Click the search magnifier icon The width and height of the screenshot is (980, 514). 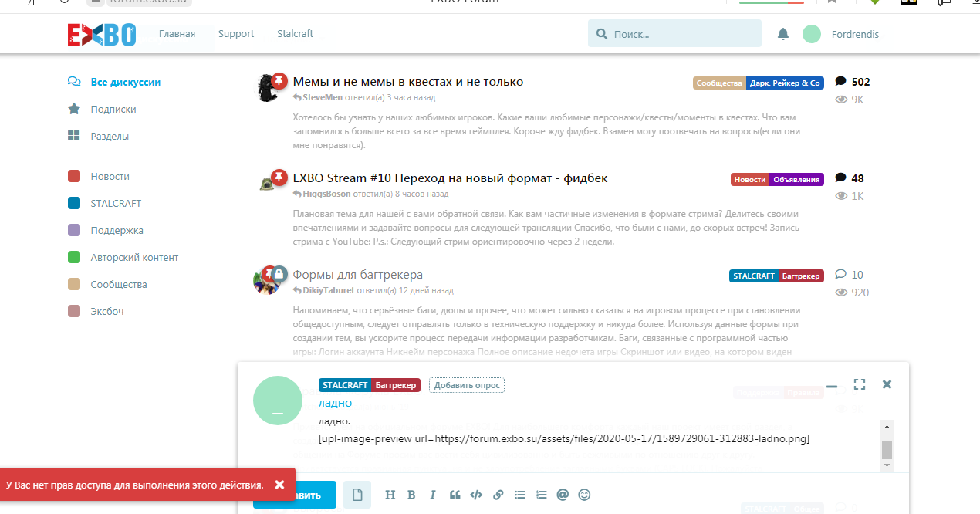pyautogui.click(x=602, y=34)
